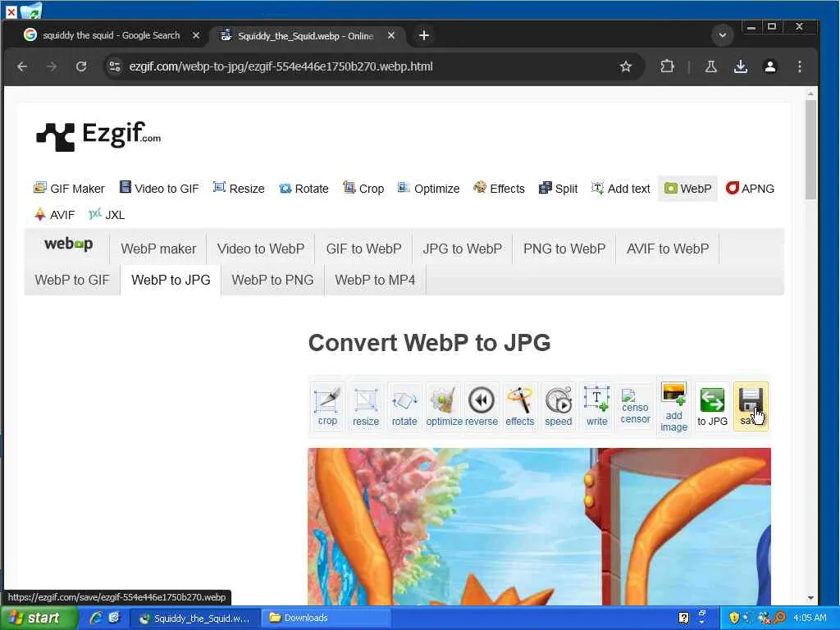Open Crop in the top navigation

point(363,189)
